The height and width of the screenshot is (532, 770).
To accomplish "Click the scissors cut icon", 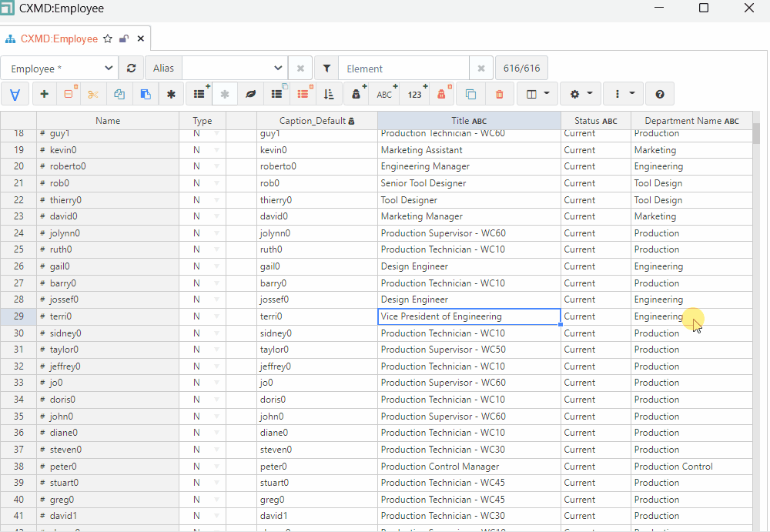I will tap(93, 94).
